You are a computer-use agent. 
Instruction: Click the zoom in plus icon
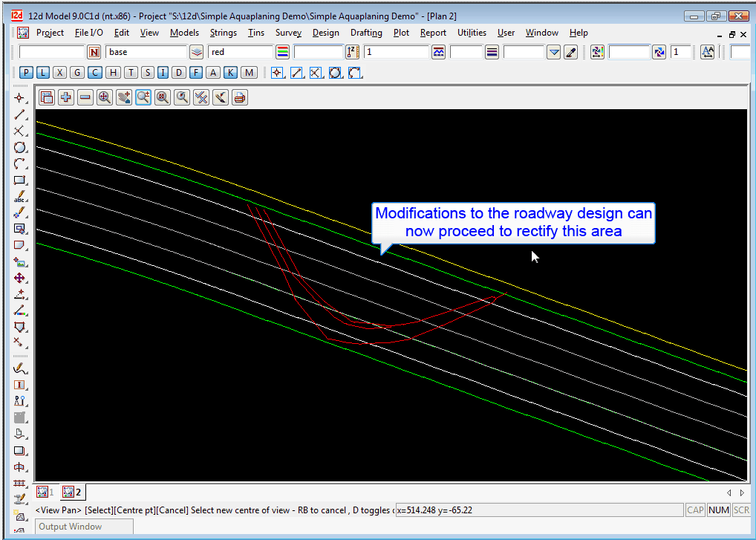66,97
